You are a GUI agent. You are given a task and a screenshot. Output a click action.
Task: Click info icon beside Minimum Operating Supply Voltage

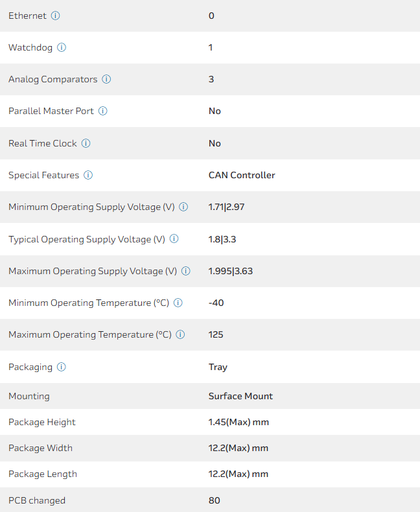183,207
